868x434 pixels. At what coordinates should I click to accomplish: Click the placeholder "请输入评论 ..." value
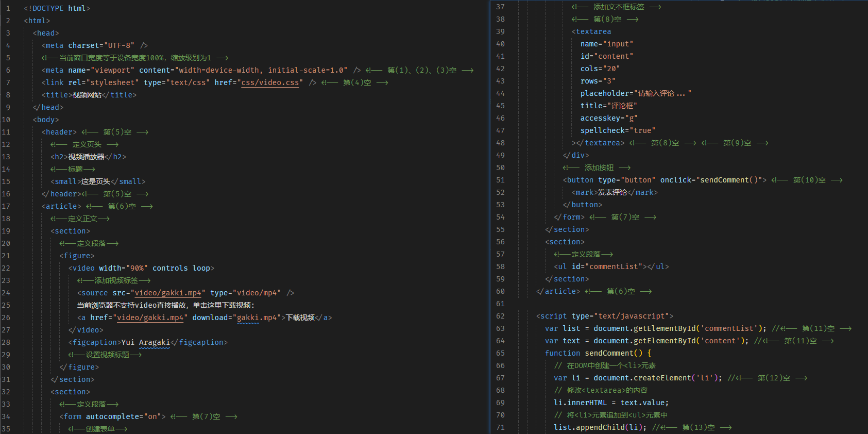tap(662, 93)
